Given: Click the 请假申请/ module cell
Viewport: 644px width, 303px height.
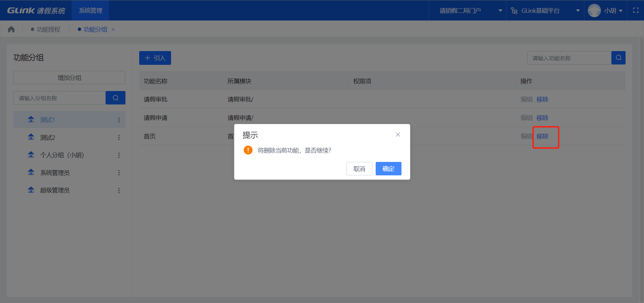Looking at the screenshot, I should [x=240, y=118].
